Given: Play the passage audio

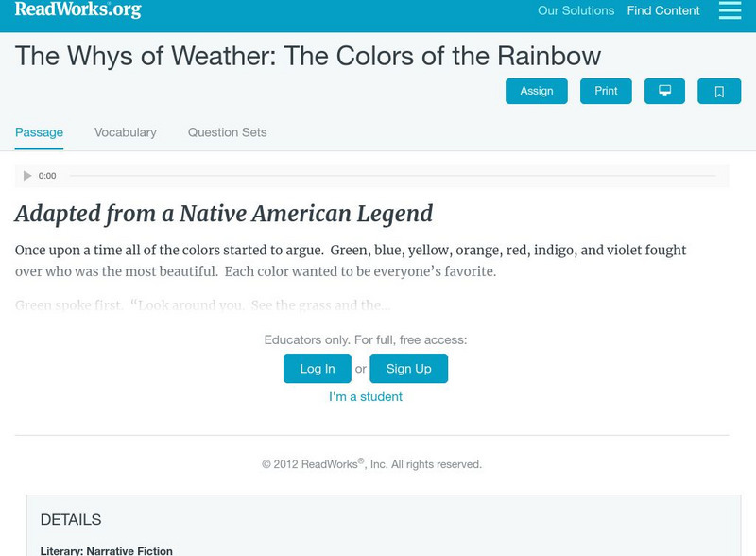Looking at the screenshot, I should pyautogui.click(x=27, y=176).
